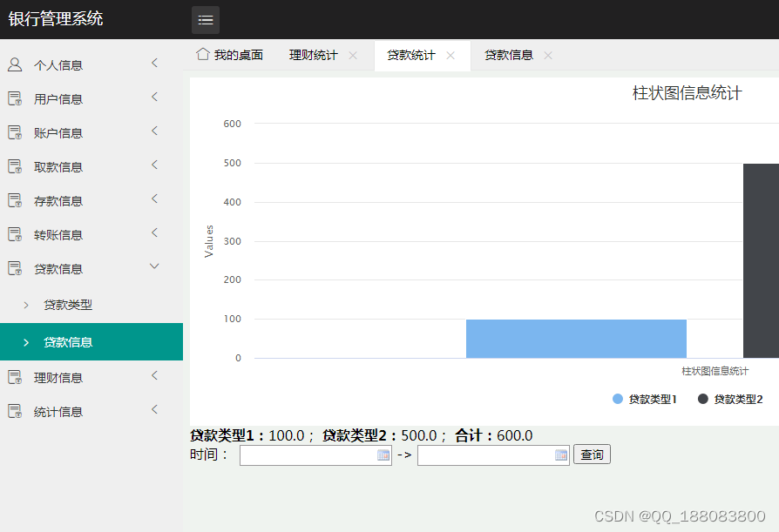Click the 查询 button
Viewport: 779px width, 532px height.
592,455
